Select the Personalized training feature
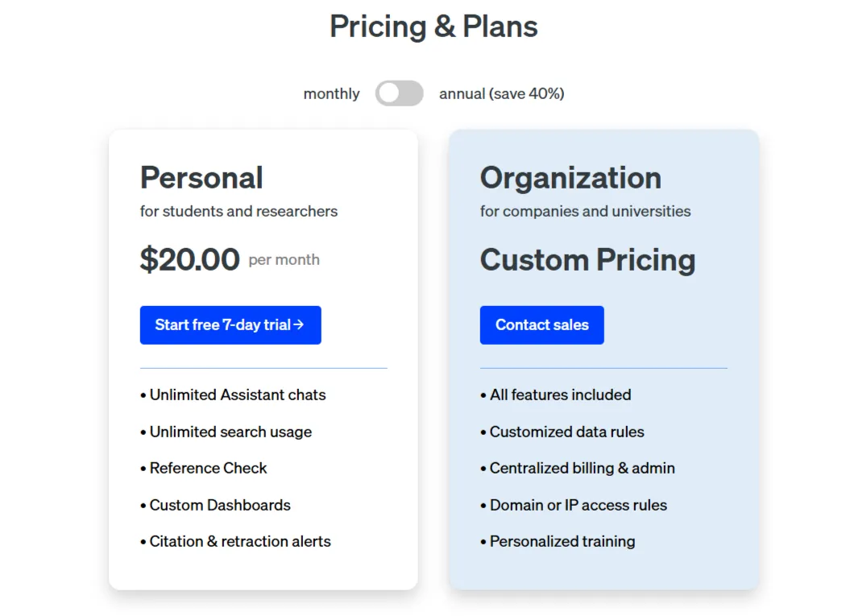Screen dimensions: 846x616 point(560,541)
